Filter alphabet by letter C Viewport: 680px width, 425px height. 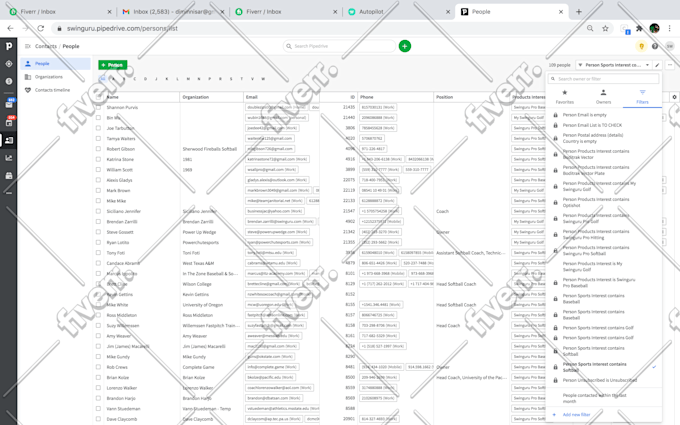coord(134,79)
